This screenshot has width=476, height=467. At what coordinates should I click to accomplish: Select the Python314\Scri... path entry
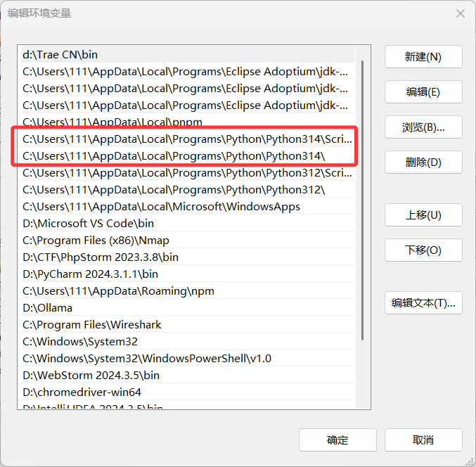[186, 139]
